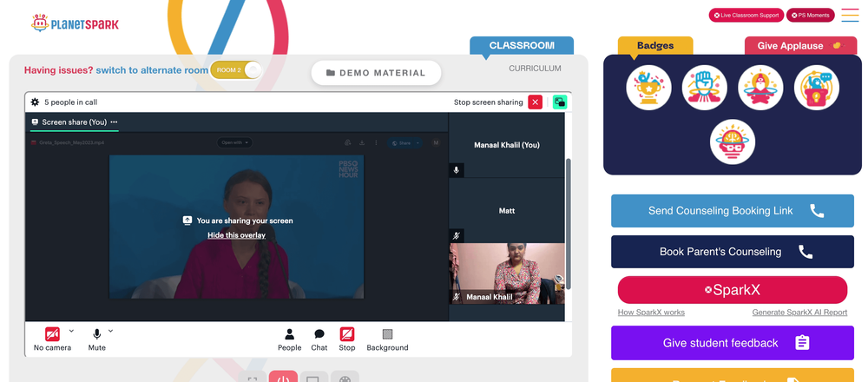The height and width of the screenshot is (382, 868).
Task: Click Book Parent's Counseling button
Action: [733, 252]
